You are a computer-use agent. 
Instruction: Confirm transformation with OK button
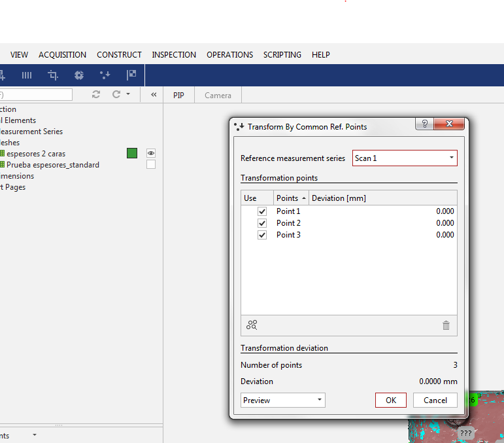(x=390, y=400)
